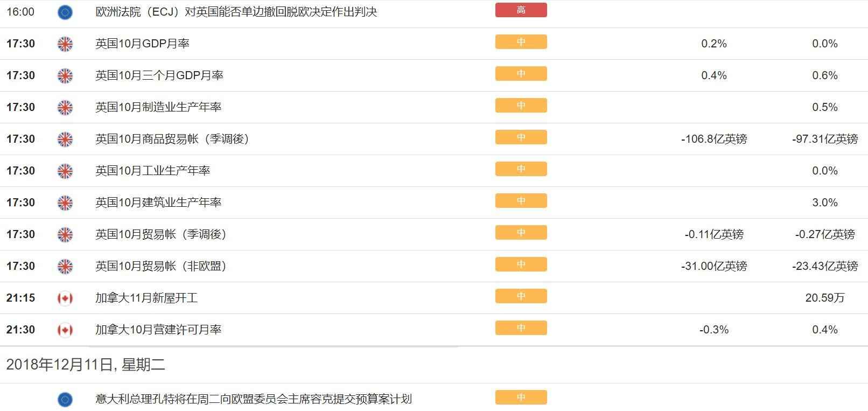The image size is (868, 411).
Task: Click the EU flag beside the 意大利总理孔特 event
Action: coord(65,399)
